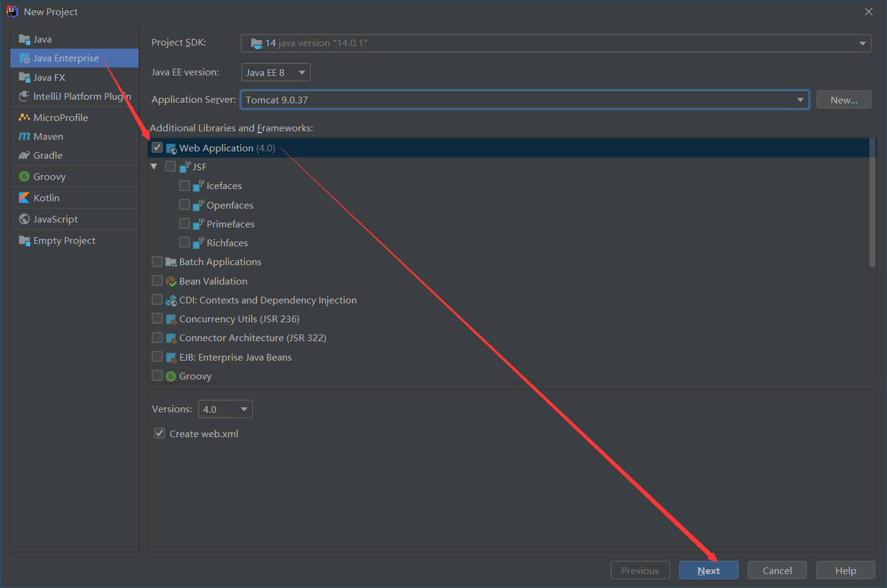Check the CDI checkbox
The height and width of the screenshot is (588, 887).
157,300
